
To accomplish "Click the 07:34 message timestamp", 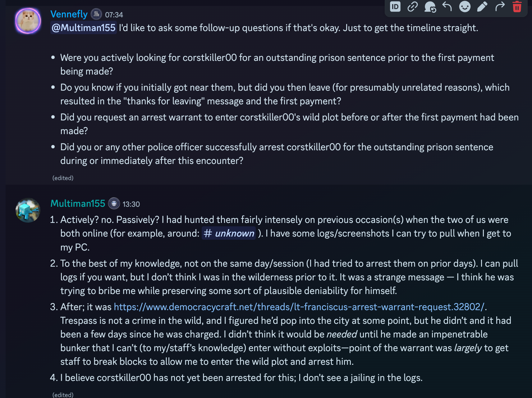I will [114, 15].
